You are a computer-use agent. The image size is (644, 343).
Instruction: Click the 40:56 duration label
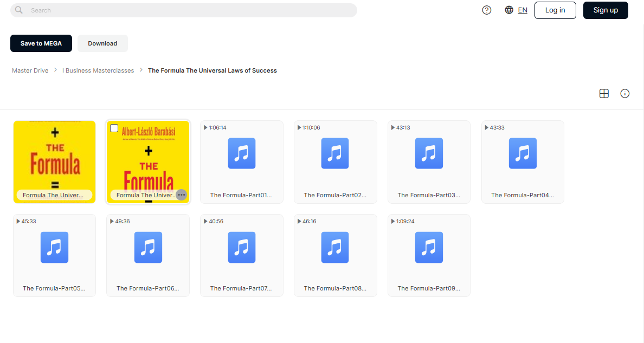click(216, 222)
